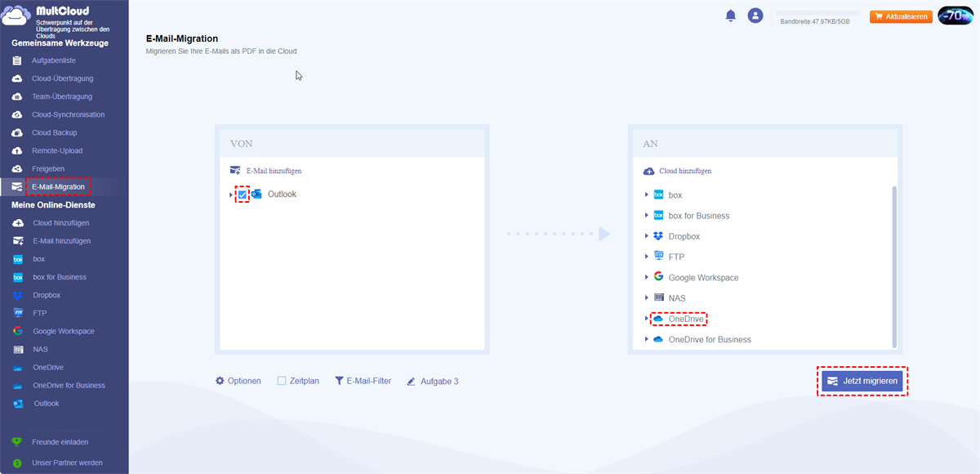The width and height of the screenshot is (980, 474).
Task: Open Remote-Upload in sidebar
Action: click(x=57, y=151)
